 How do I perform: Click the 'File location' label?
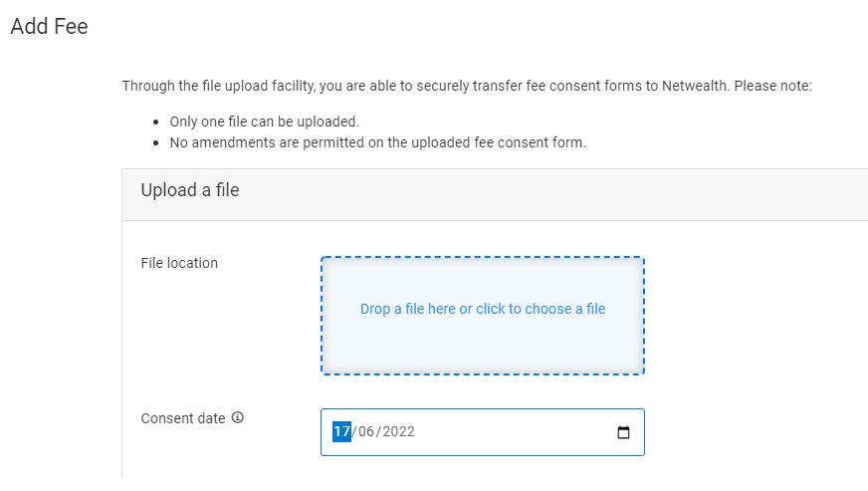click(x=179, y=263)
